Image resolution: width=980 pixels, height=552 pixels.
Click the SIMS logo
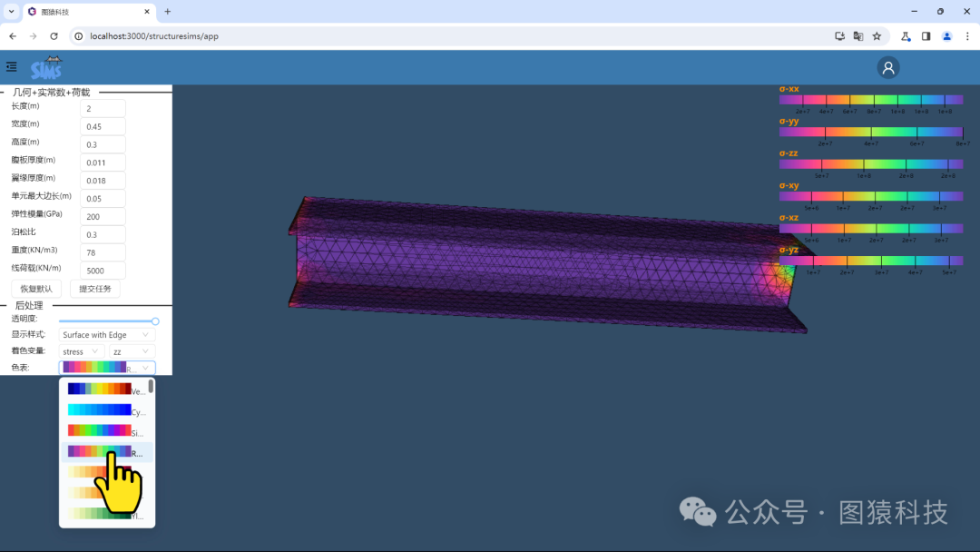point(46,67)
